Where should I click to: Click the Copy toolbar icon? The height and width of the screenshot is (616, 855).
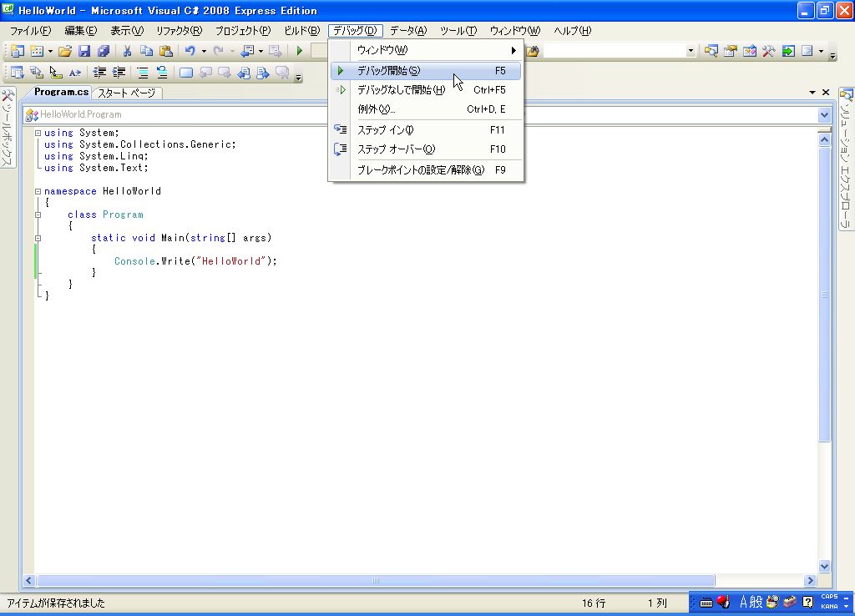146,51
